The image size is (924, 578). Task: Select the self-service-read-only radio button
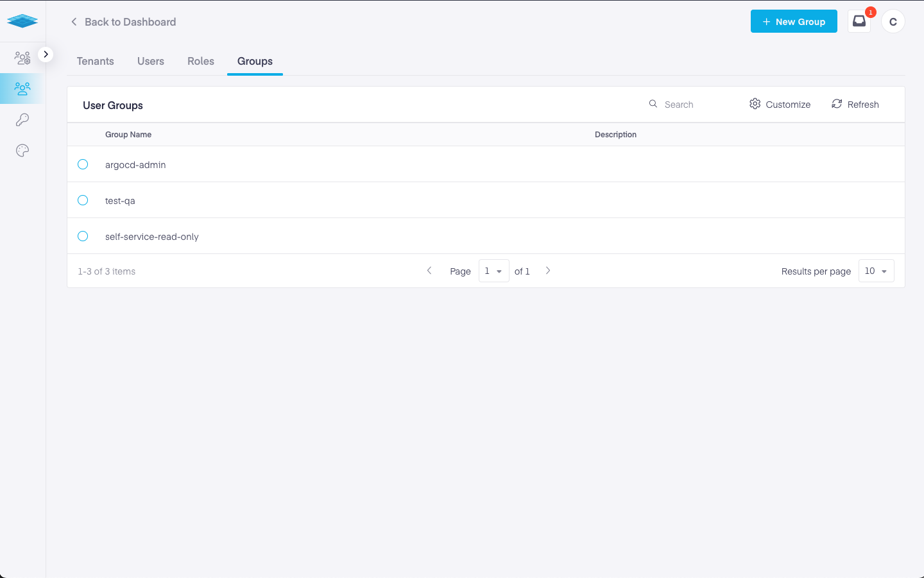tap(83, 236)
